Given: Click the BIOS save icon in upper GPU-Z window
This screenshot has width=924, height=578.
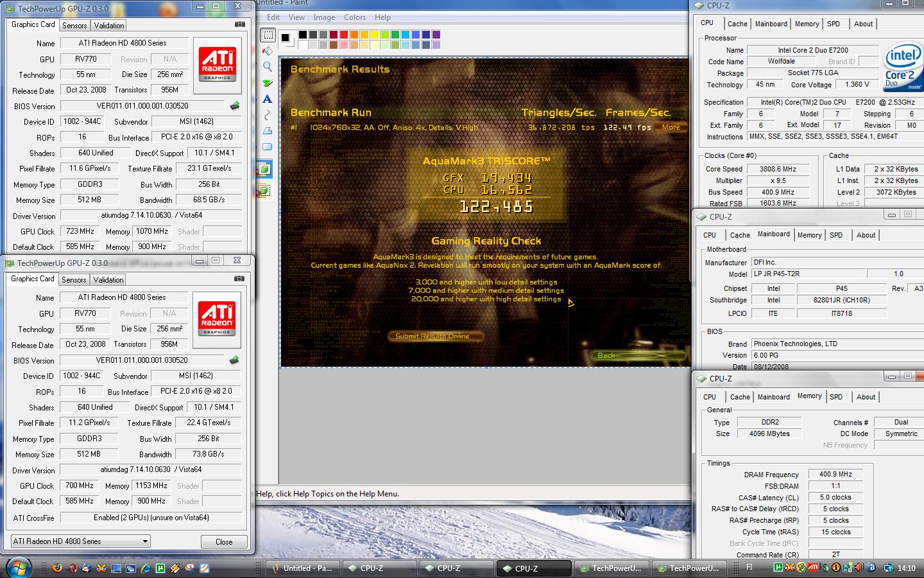Looking at the screenshot, I should coord(235,106).
